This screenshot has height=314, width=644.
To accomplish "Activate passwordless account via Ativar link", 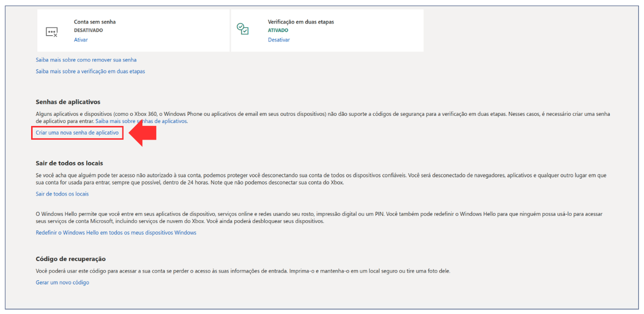I will click(81, 40).
